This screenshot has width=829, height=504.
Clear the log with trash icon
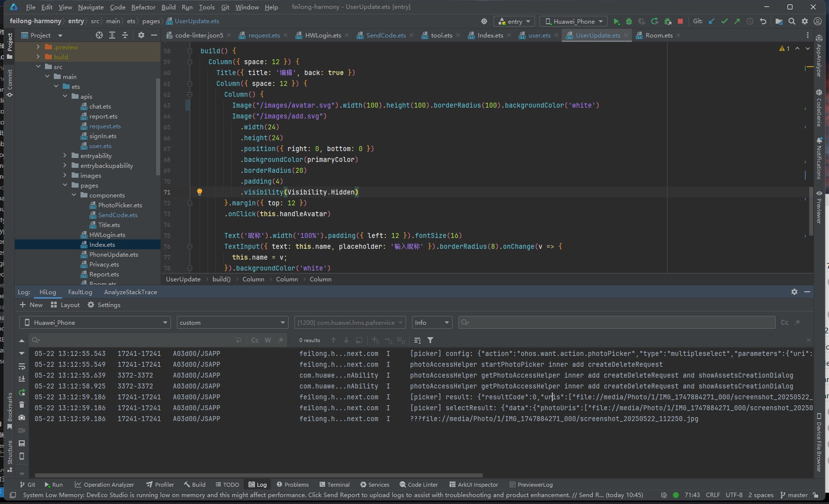tap(22, 405)
